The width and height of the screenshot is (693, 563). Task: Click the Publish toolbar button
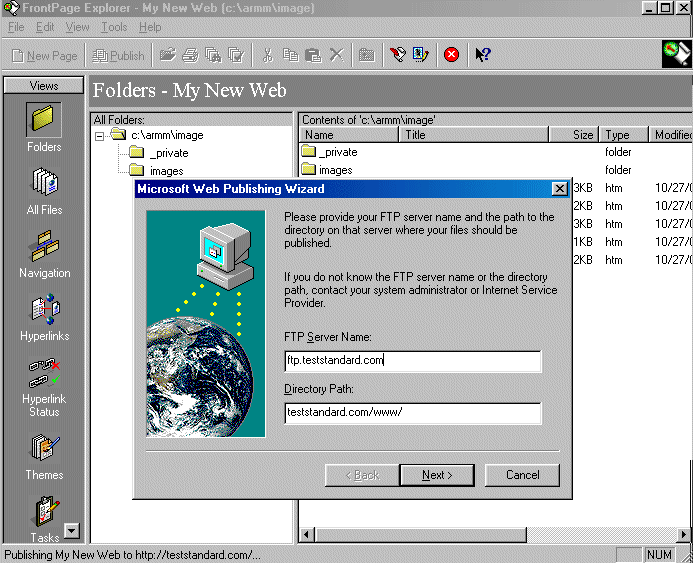[x=118, y=56]
